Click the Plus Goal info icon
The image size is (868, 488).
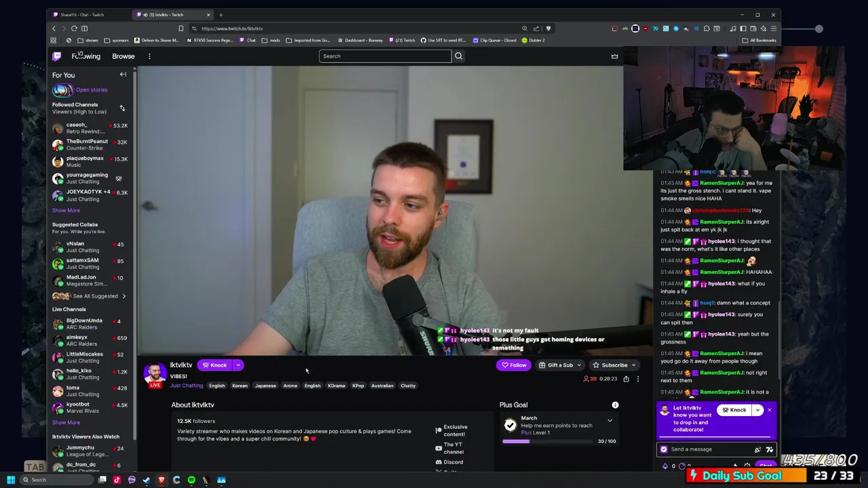(615, 405)
